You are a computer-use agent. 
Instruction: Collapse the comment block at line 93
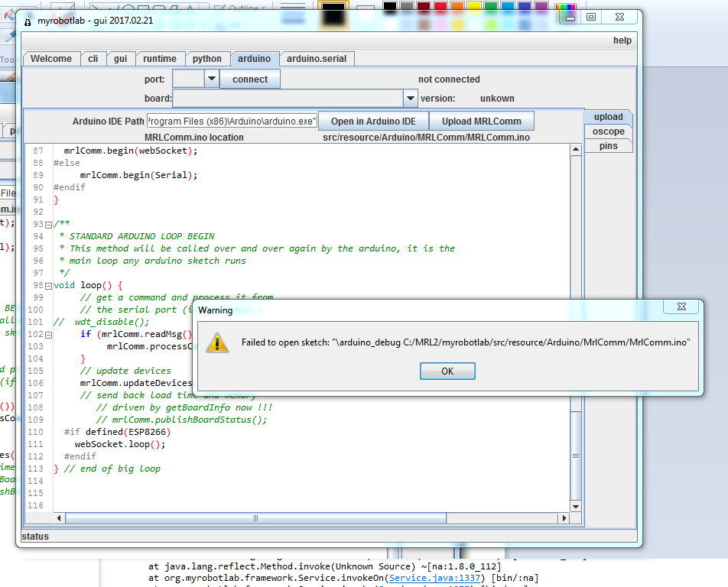[48, 225]
